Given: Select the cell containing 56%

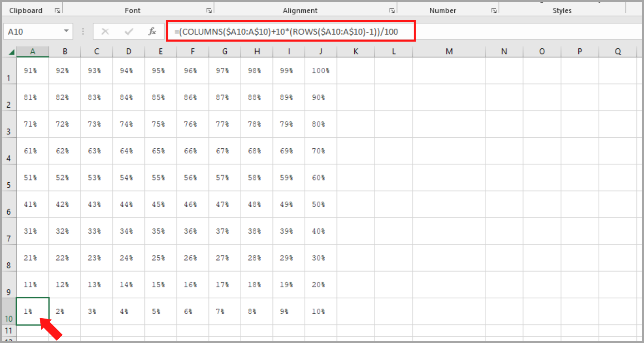Looking at the screenshot, I should [192, 178].
